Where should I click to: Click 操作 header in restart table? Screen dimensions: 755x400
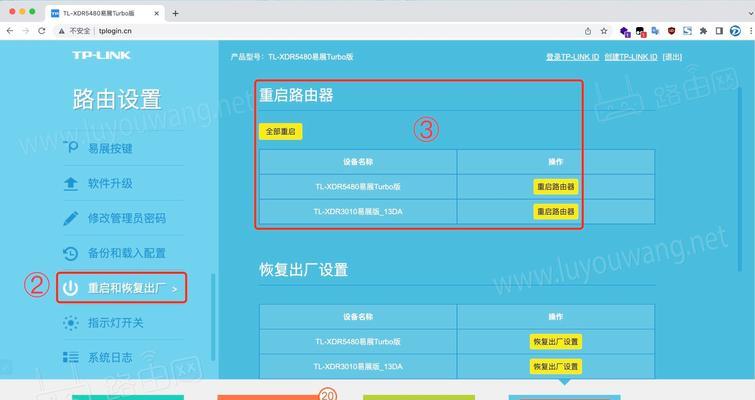[x=556, y=162]
